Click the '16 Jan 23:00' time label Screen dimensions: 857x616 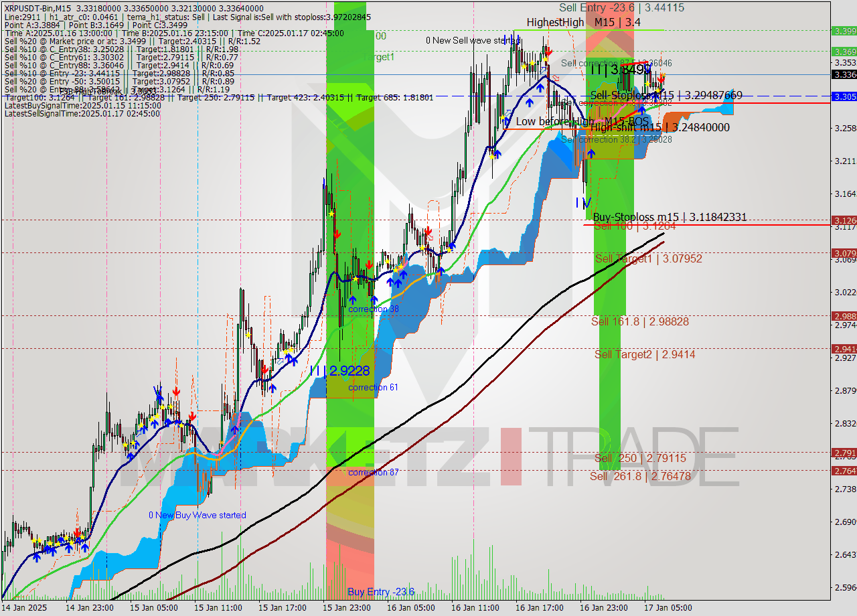tap(603, 608)
